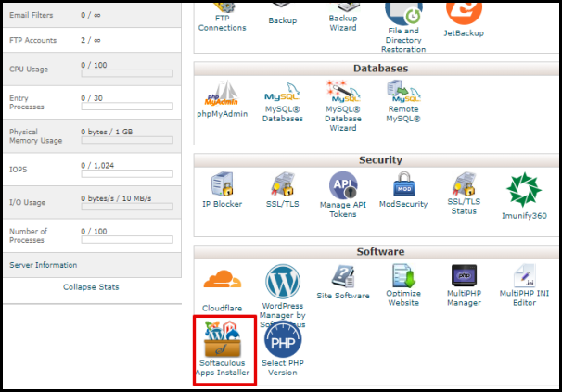
Task: Collapse the Security section header
Action: [377, 160]
